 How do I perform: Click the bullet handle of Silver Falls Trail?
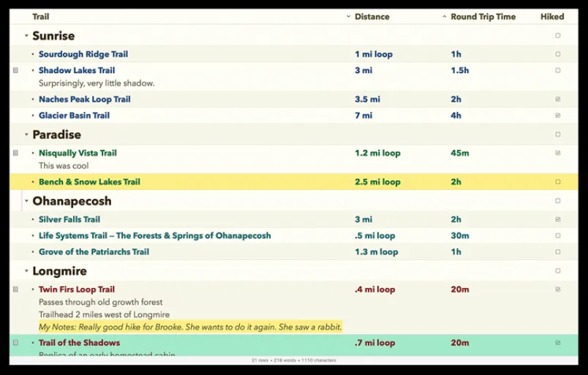[33, 219]
